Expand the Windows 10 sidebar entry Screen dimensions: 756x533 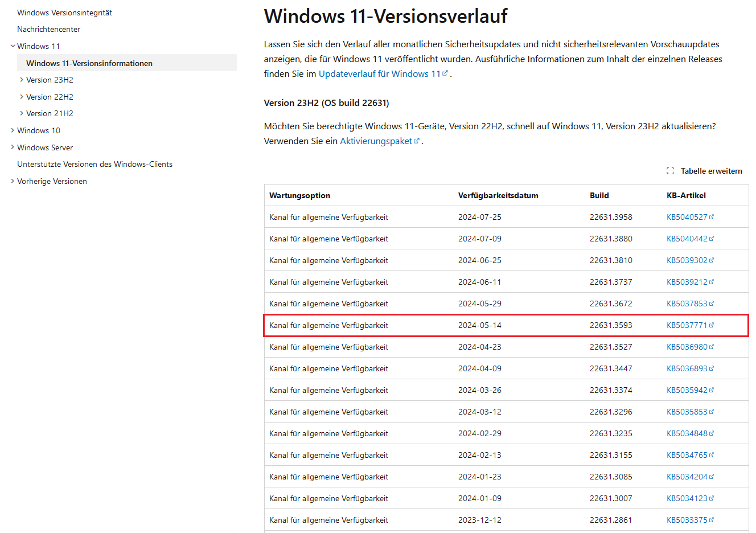[13, 130]
